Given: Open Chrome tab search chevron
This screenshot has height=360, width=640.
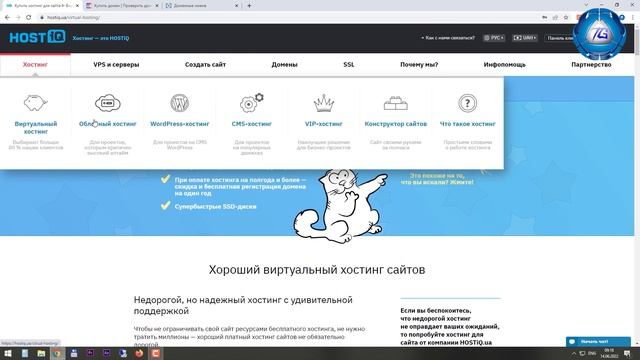Looking at the screenshot, I should tap(587, 5).
